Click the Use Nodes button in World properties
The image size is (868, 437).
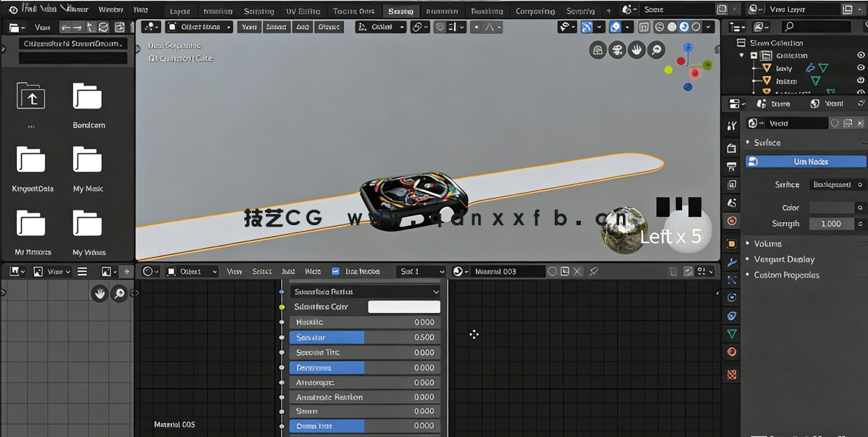pos(805,161)
